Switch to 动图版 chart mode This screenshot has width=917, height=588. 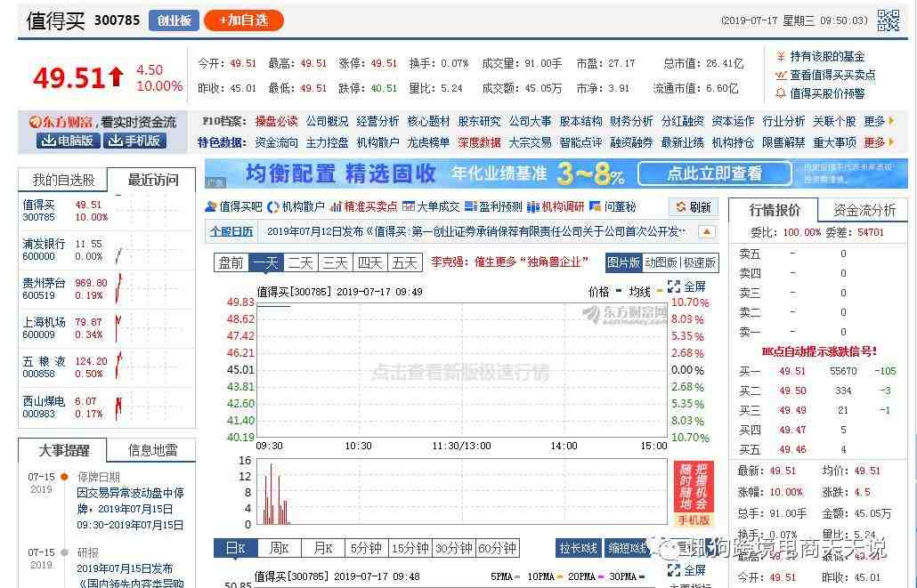coord(661,263)
